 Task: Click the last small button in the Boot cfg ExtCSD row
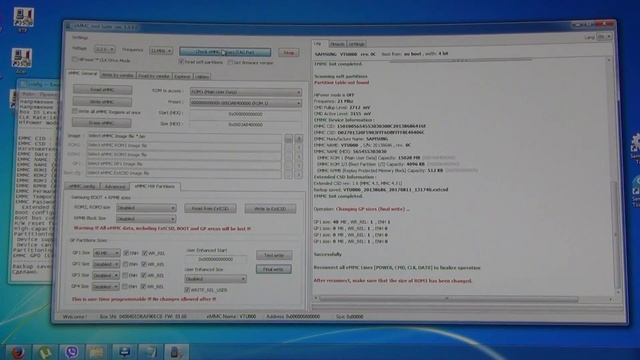tap(299, 175)
